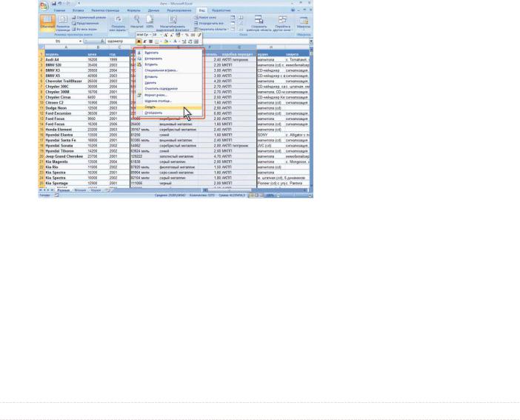
Task: Choose Специальная вставка in context menu
Action: (169, 70)
